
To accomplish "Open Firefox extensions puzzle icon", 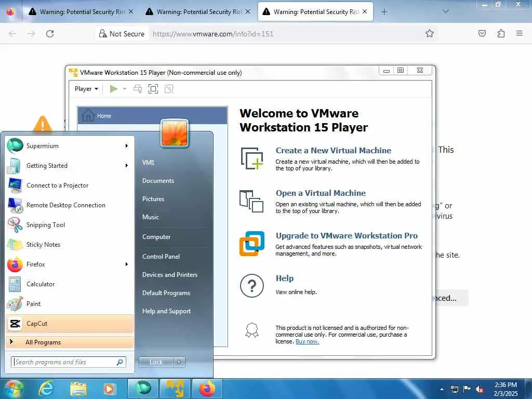I will click(x=501, y=33).
